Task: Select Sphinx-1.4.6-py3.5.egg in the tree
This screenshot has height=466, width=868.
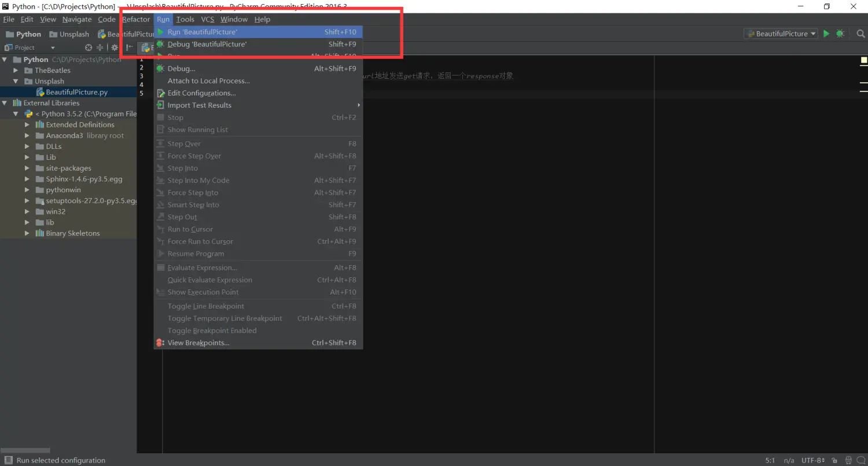Action: (x=84, y=179)
